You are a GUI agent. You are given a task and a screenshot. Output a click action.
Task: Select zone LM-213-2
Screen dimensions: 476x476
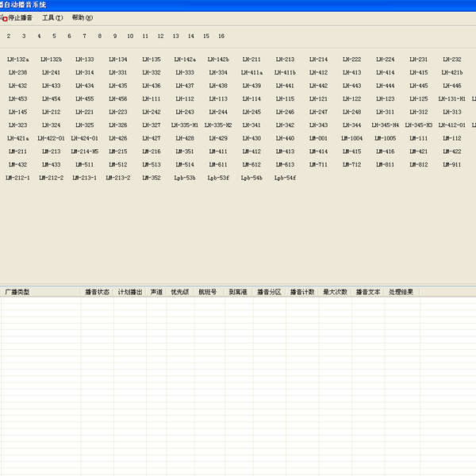(118, 178)
